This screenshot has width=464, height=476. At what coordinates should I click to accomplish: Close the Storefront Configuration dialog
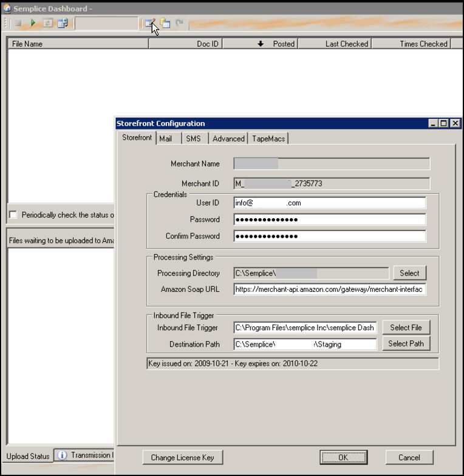point(455,123)
